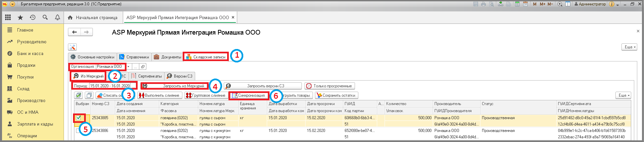Click the back arrow navigation button
Image resolution: width=644 pixels, height=142 pixels.
click(x=74, y=32)
